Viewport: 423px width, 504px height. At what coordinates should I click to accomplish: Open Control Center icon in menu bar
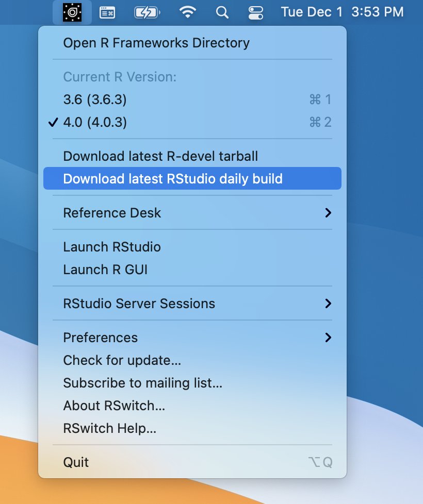coord(256,13)
